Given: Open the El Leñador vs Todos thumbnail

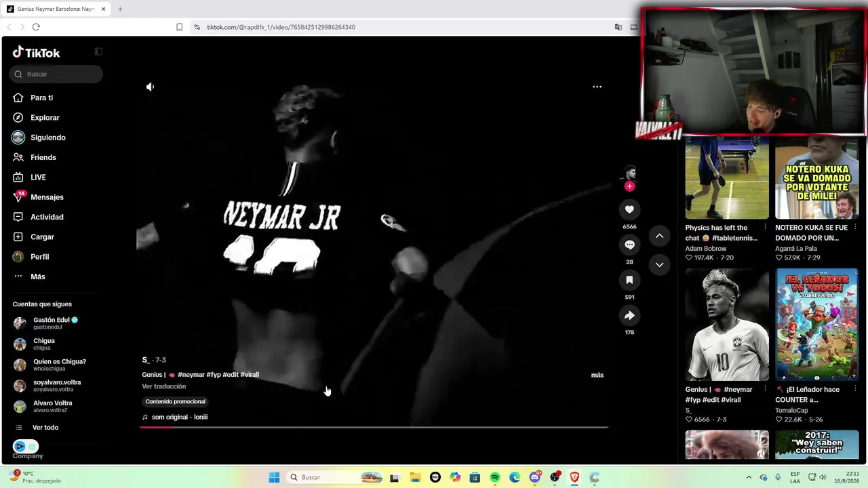Looking at the screenshot, I should pos(817,325).
